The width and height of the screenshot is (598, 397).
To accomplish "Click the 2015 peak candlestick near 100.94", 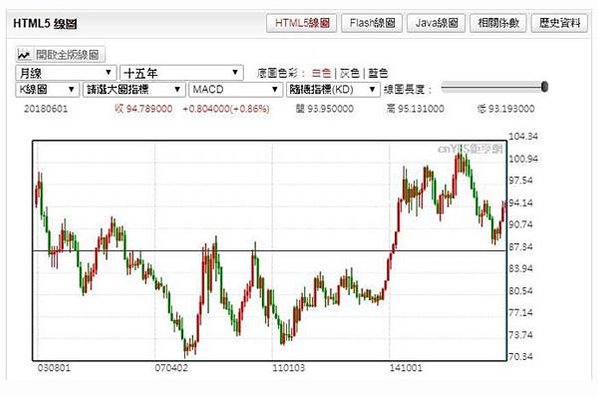I will (x=460, y=160).
